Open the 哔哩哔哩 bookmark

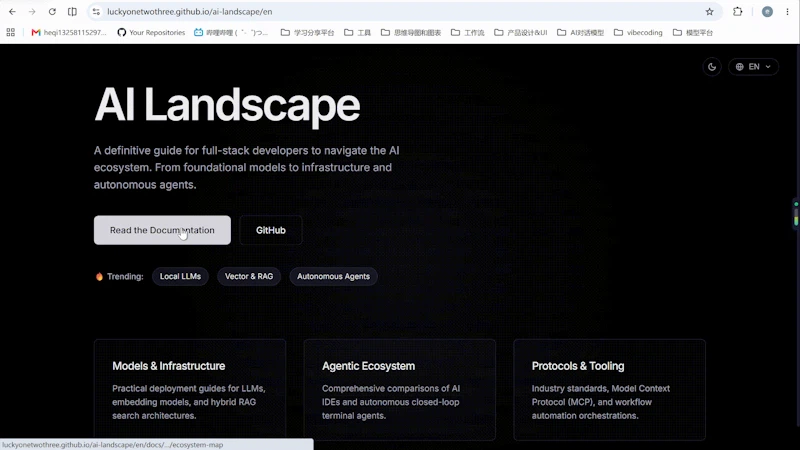coord(231,32)
